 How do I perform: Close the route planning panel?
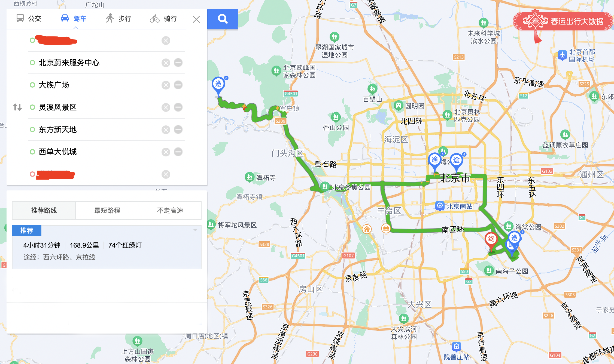point(196,19)
